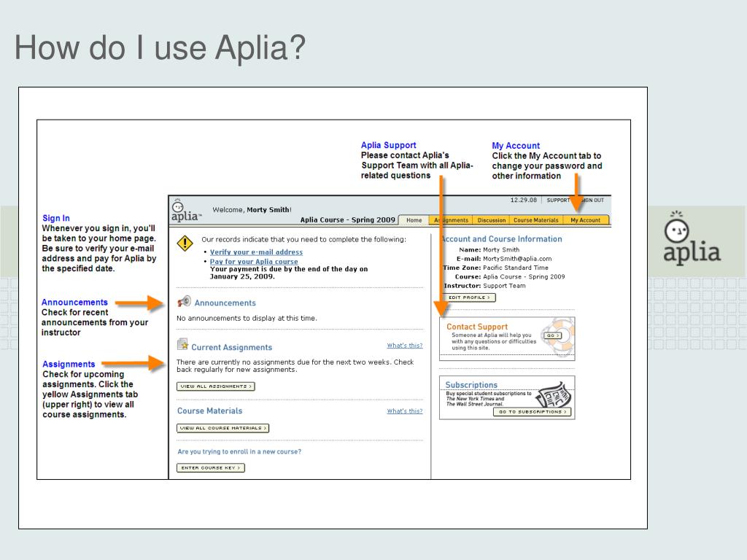This screenshot has width=747, height=560.
Task: Click the blue 'Aplia Support' annotation heading
Action: point(388,145)
